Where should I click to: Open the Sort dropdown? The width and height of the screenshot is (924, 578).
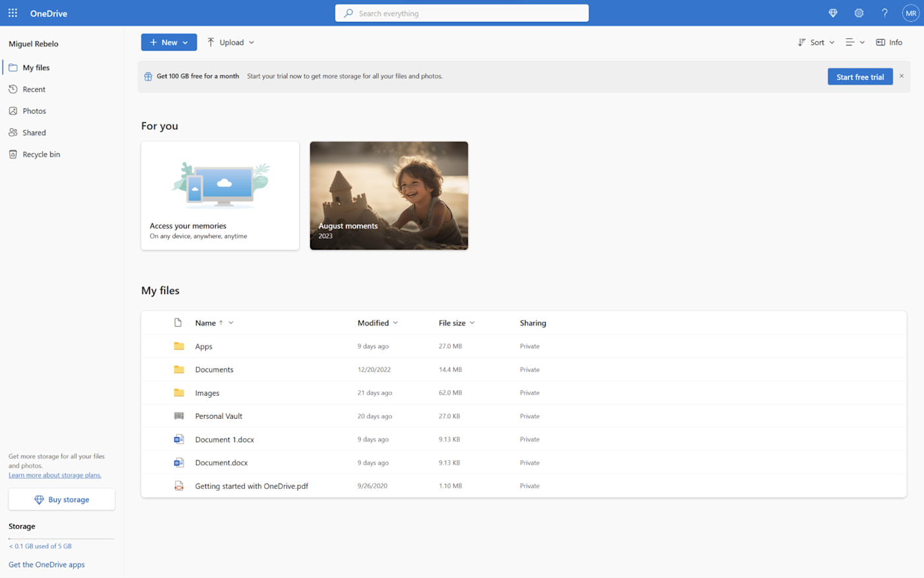(816, 42)
